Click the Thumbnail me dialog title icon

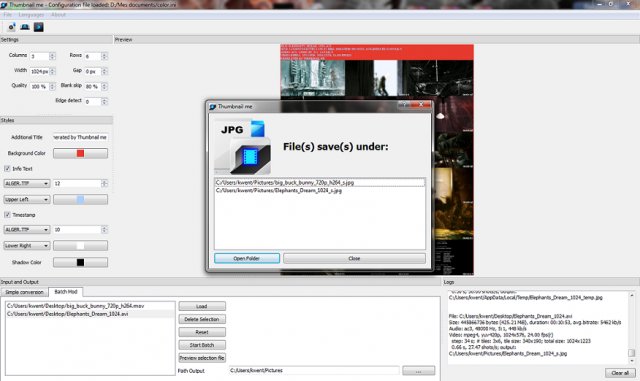click(x=212, y=107)
